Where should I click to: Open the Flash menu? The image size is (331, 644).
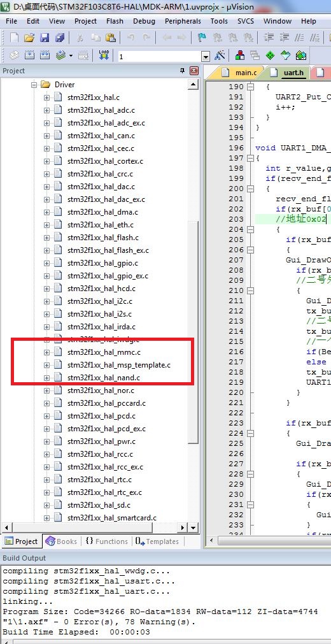(115, 21)
